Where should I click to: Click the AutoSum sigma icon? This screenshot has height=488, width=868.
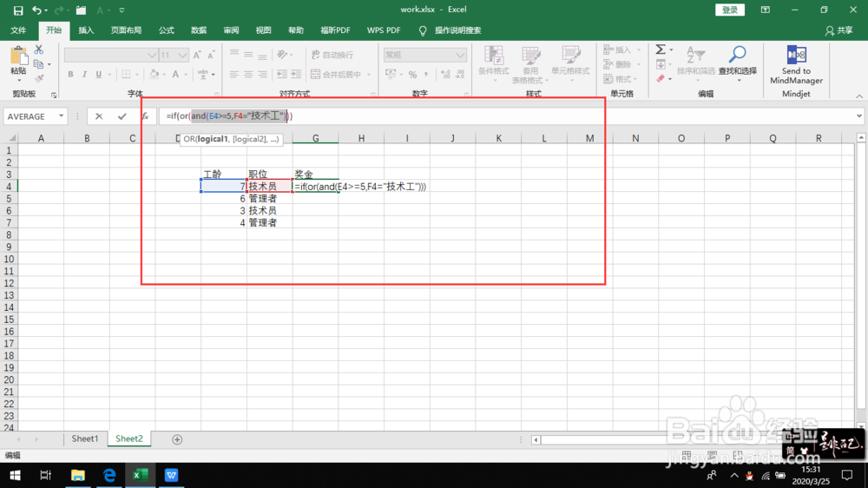click(661, 49)
